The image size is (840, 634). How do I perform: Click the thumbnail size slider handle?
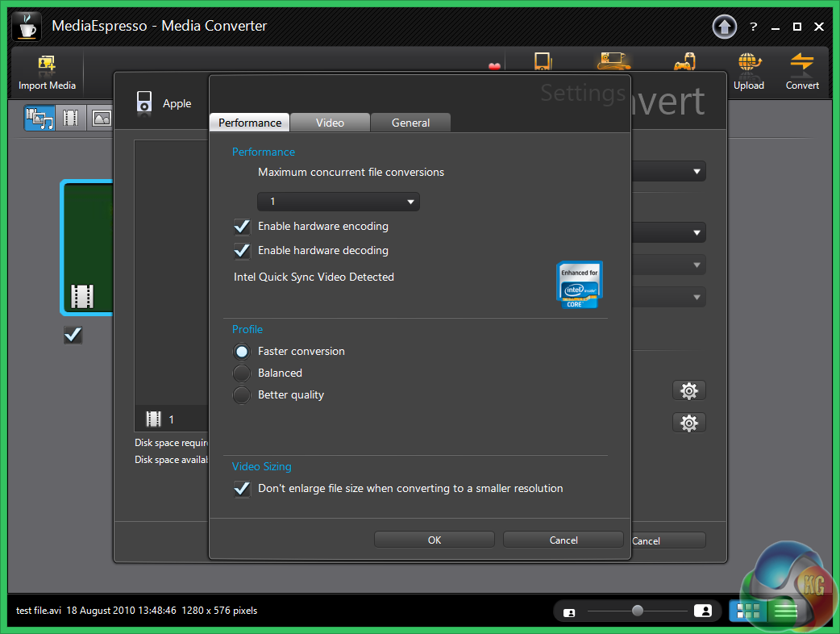638,611
